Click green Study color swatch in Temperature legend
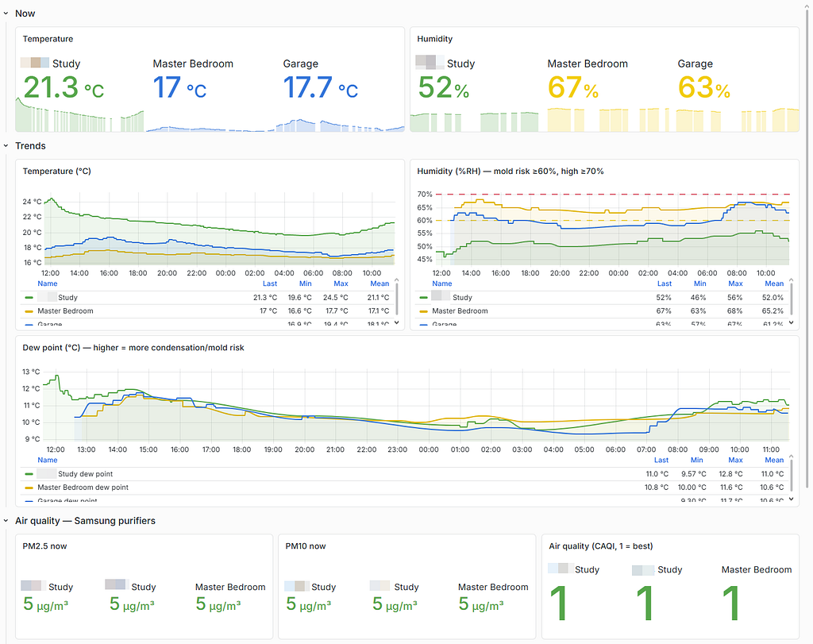 point(29,298)
